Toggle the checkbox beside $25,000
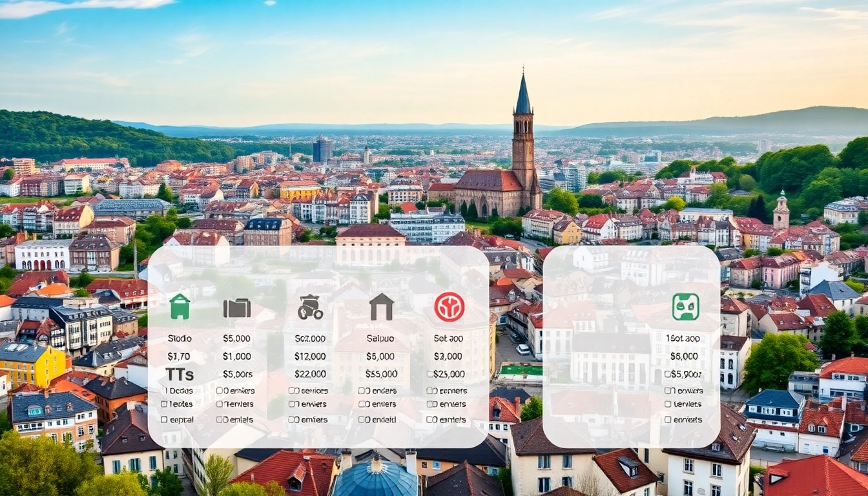Image resolution: width=868 pixels, height=496 pixels. [429, 374]
